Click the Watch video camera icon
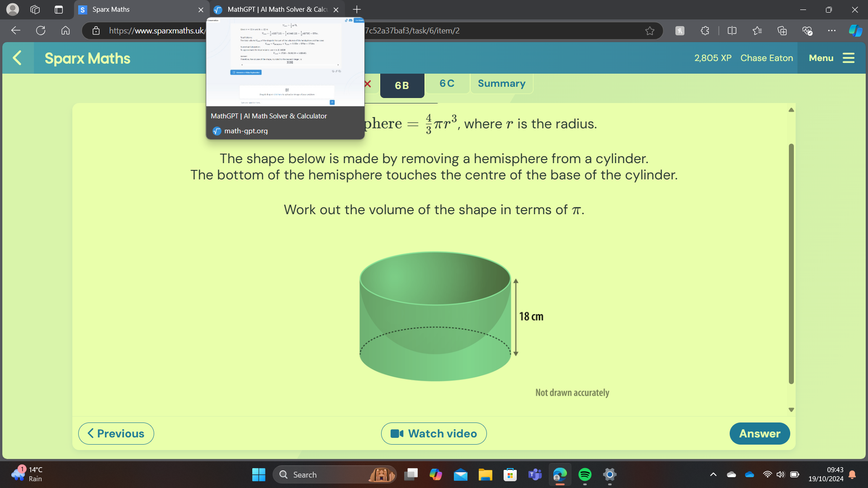The width and height of the screenshot is (868, 488). (397, 433)
